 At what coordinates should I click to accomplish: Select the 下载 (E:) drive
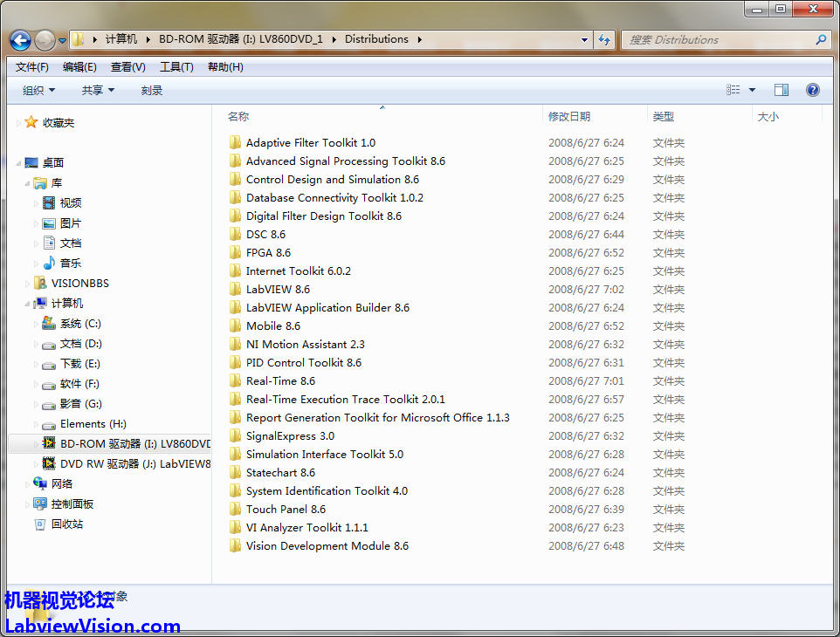pos(80,364)
